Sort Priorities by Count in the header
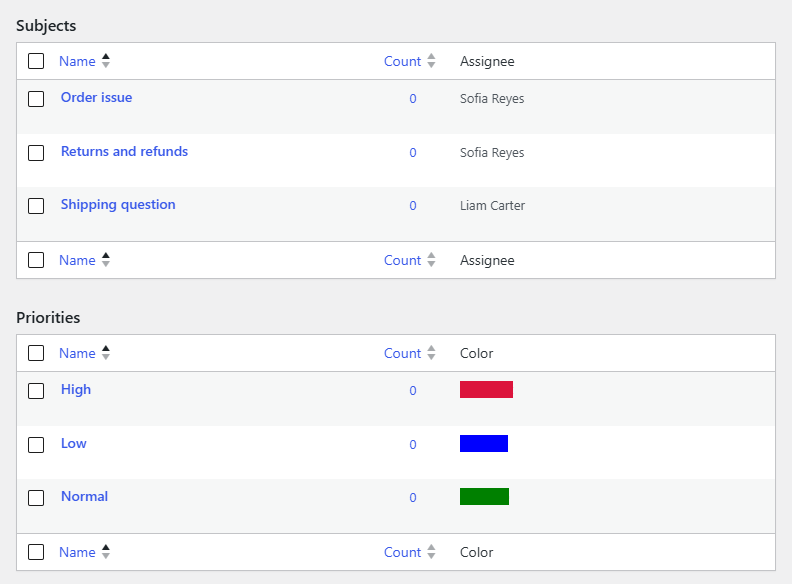792x584 pixels. pyautogui.click(x=403, y=353)
